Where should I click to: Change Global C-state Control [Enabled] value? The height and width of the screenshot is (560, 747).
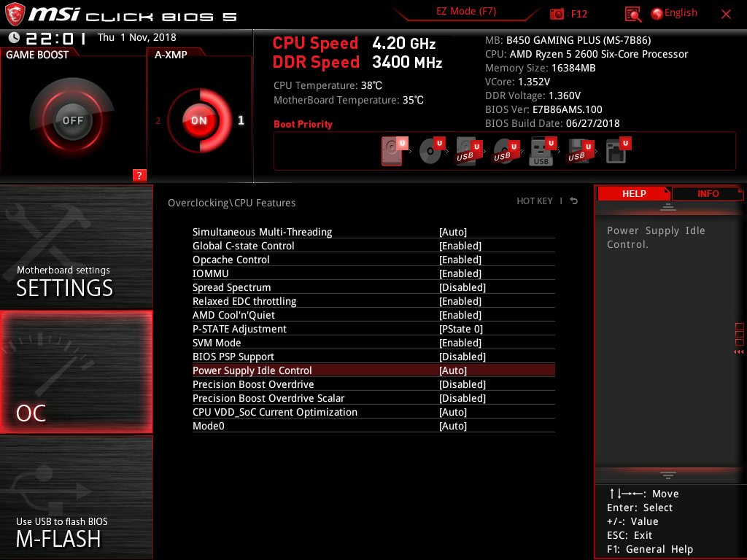[x=460, y=246]
